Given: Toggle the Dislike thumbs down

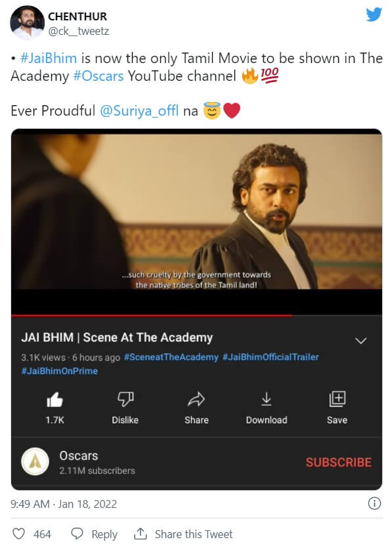Looking at the screenshot, I should click(x=125, y=399).
